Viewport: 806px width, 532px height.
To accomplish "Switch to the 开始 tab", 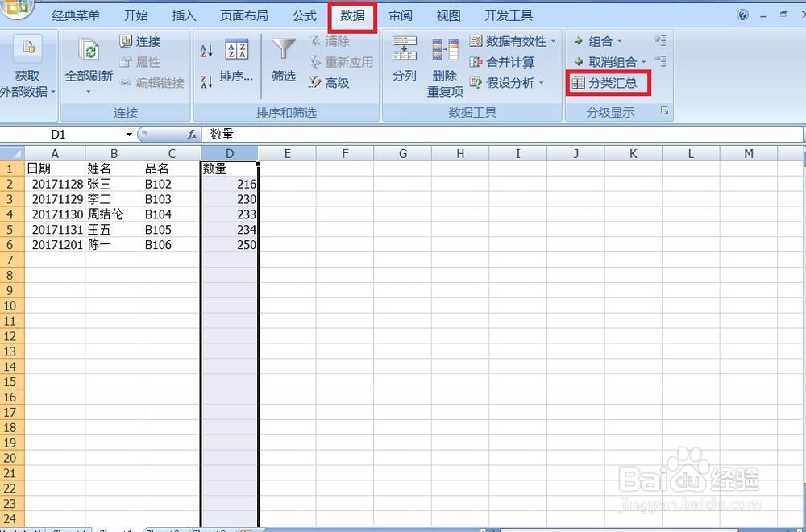I will 136,16.
